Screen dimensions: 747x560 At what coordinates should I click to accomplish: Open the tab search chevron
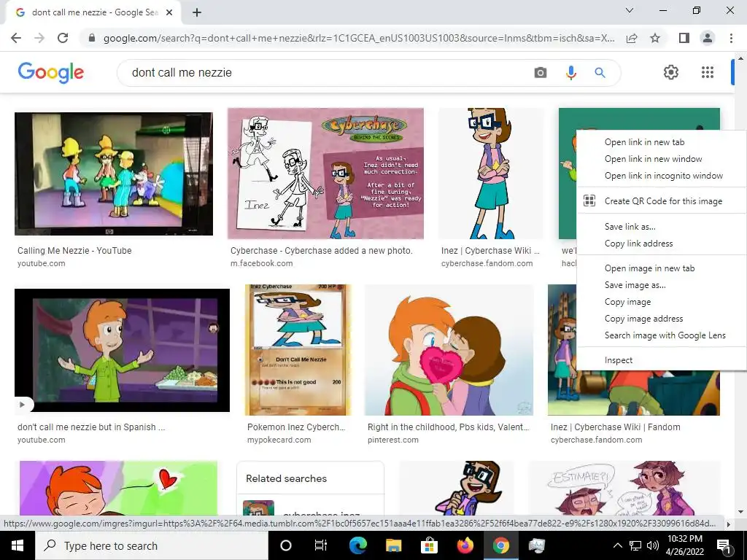tap(630, 10)
